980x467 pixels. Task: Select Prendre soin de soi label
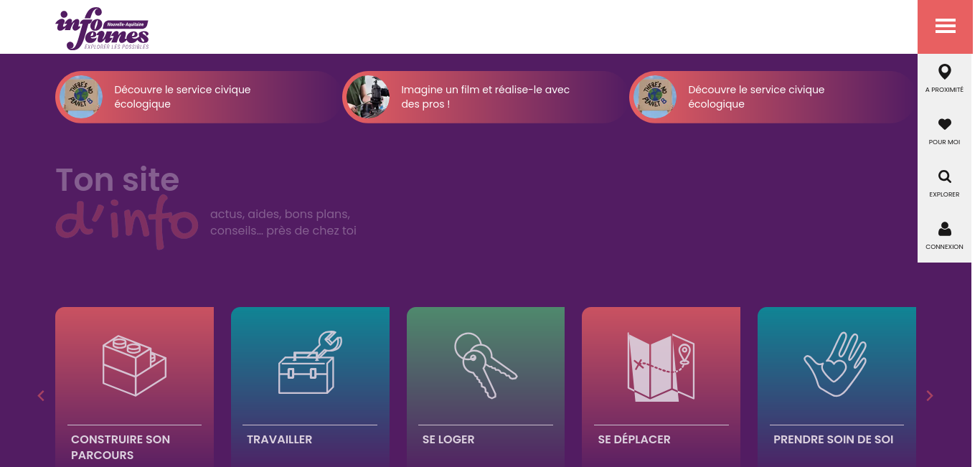click(834, 439)
